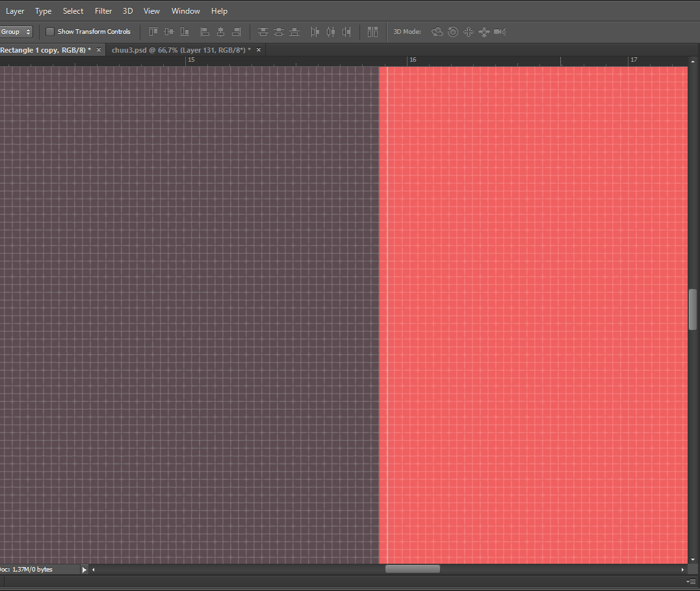
Task: Click the cyan vertical guide line
Action: [387, 315]
